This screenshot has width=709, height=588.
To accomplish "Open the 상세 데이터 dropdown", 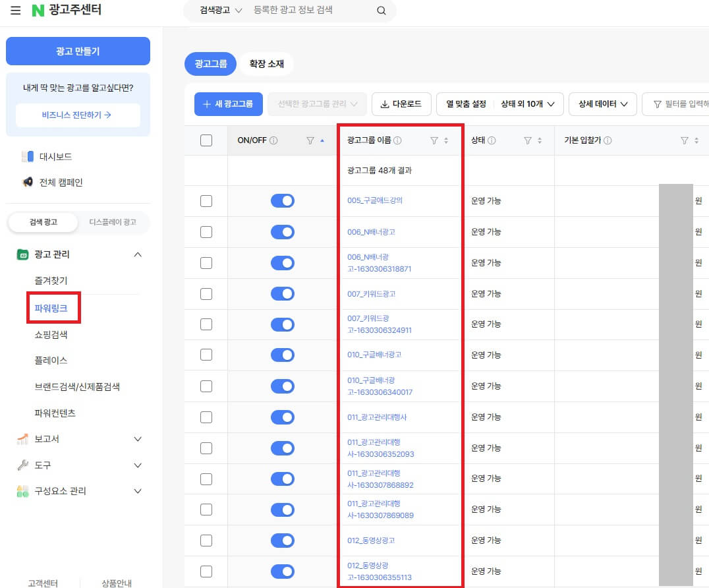I will [x=603, y=104].
